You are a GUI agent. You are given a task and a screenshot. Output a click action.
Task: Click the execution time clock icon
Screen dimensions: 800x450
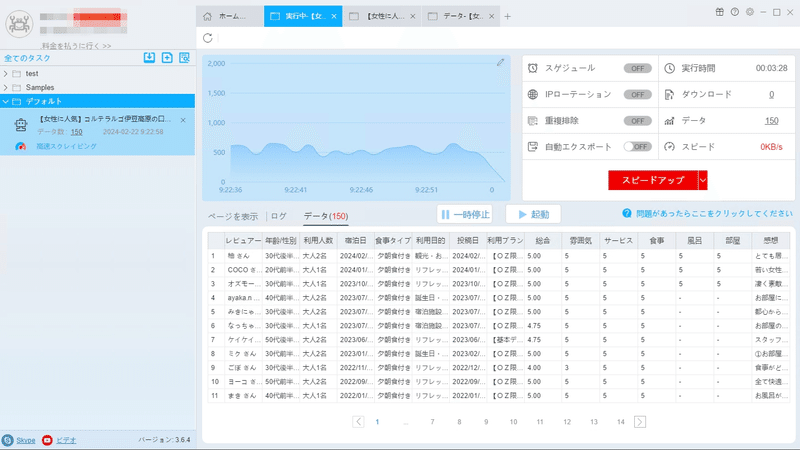pos(669,68)
